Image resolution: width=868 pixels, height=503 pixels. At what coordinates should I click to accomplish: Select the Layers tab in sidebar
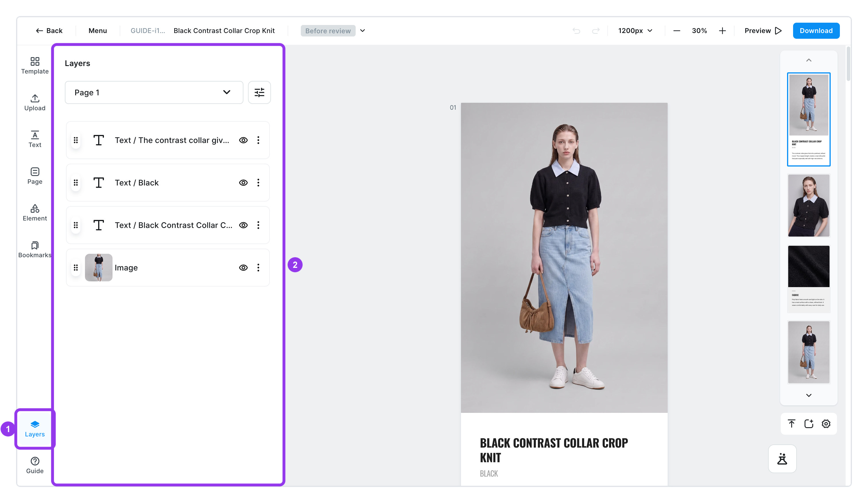(35, 429)
